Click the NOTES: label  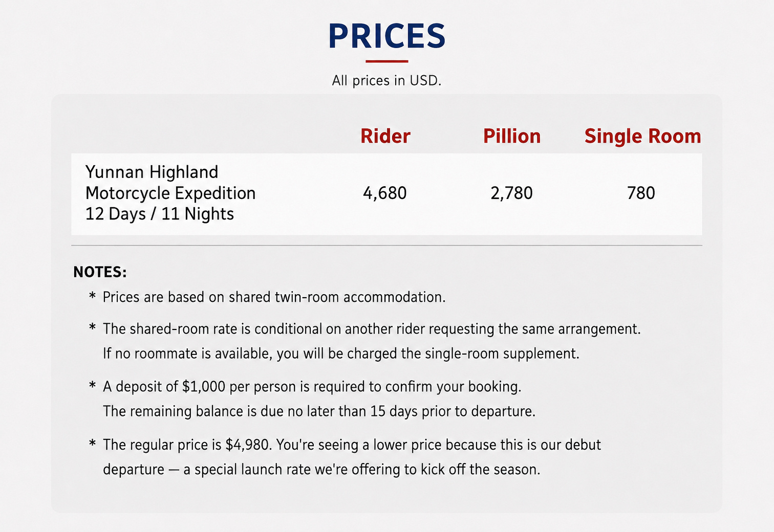tap(100, 272)
